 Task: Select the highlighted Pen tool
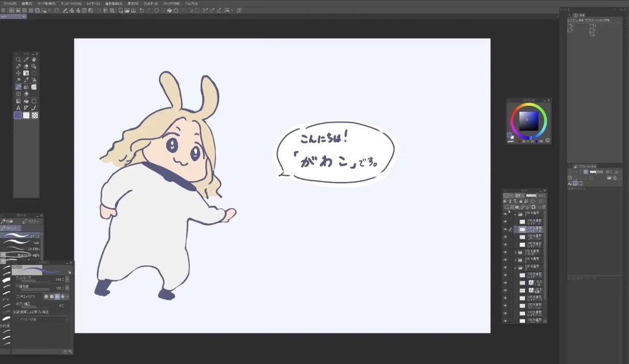pyautogui.click(x=18, y=87)
